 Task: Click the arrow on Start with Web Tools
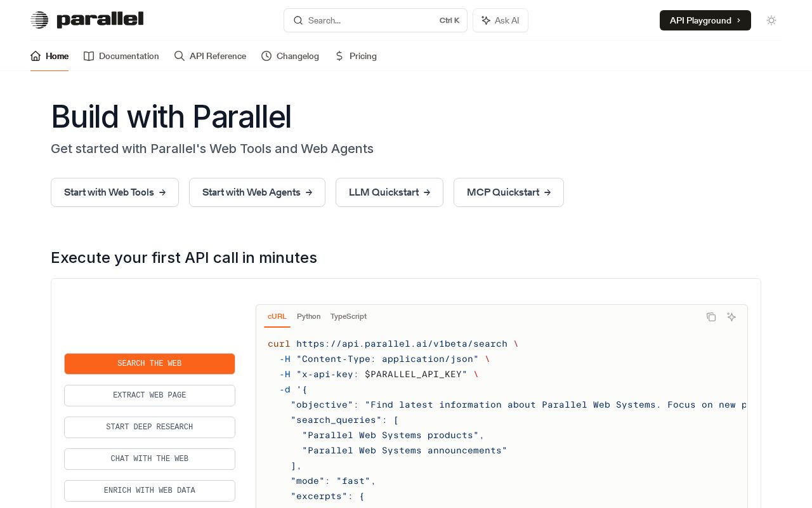click(162, 192)
